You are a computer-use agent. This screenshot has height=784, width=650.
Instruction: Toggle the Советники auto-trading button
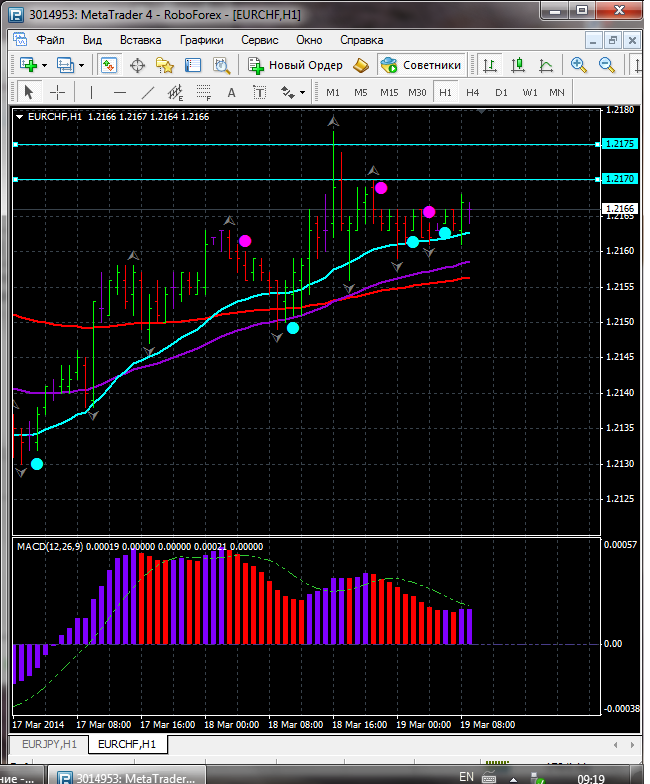point(421,65)
